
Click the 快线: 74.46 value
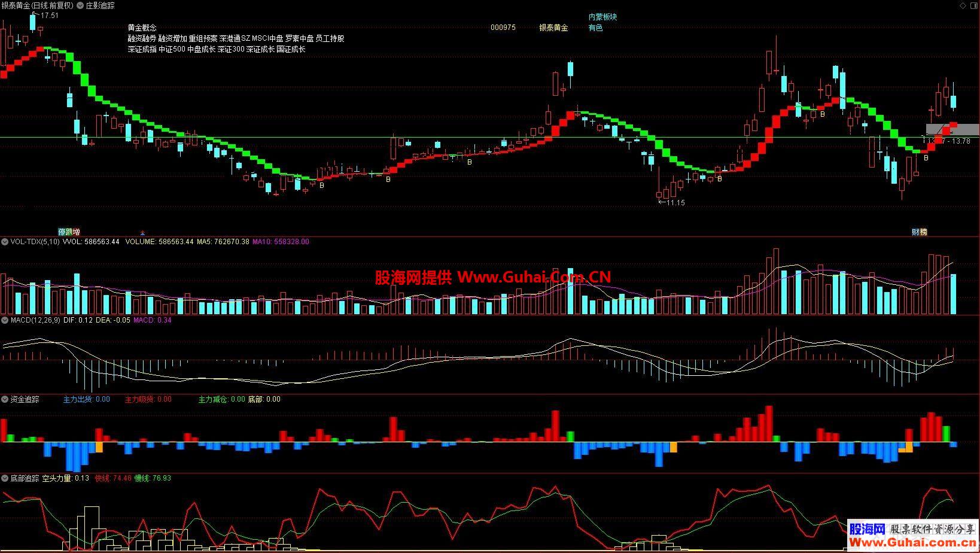(113, 478)
